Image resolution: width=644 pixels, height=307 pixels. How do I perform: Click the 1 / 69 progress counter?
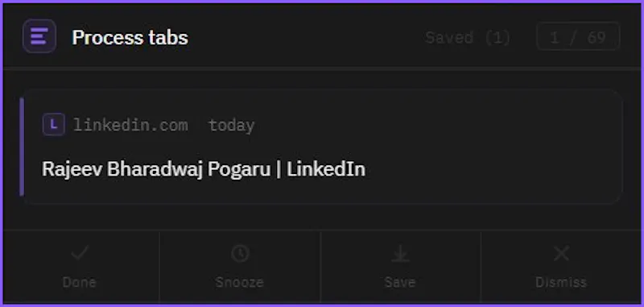click(578, 37)
